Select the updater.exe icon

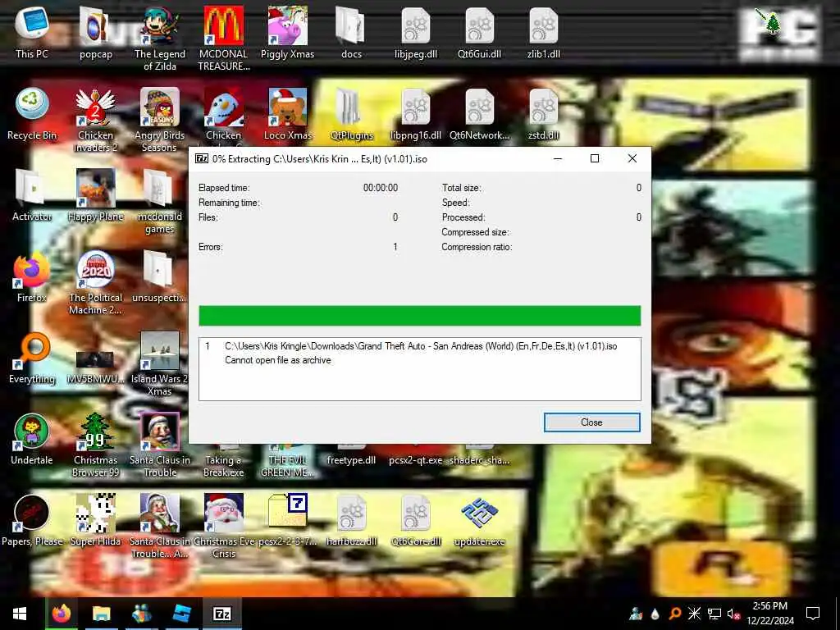[479, 521]
